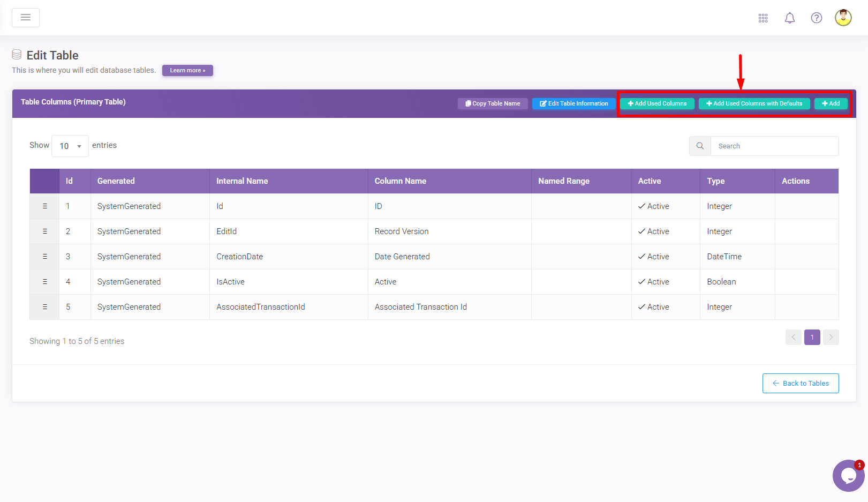
Task: Open the notifications bell
Action: click(789, 18)
